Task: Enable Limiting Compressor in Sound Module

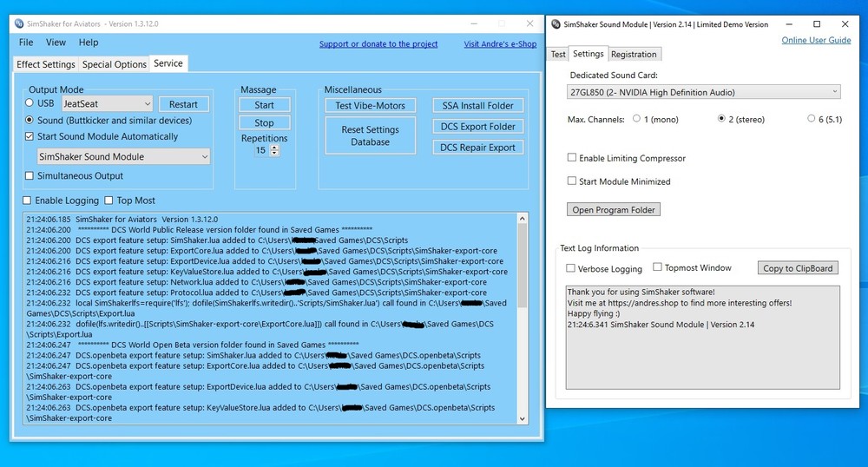Action: (x=572, y=158)
